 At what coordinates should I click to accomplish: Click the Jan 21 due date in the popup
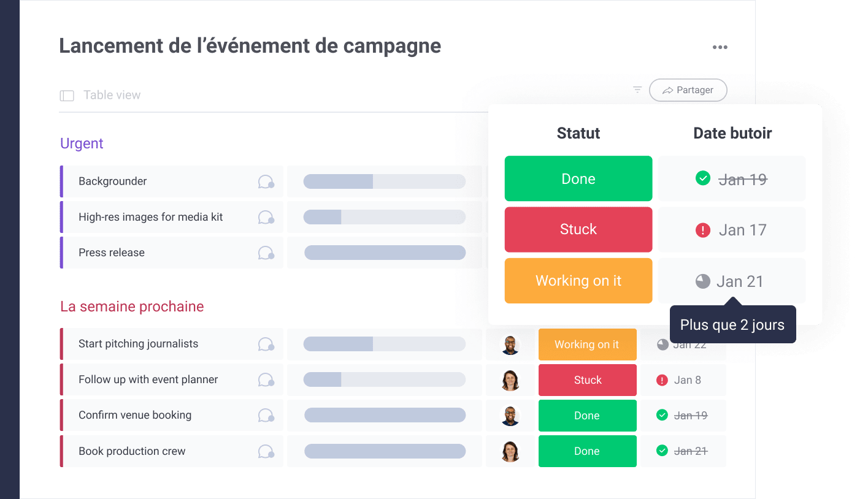[x=740, y=281]
